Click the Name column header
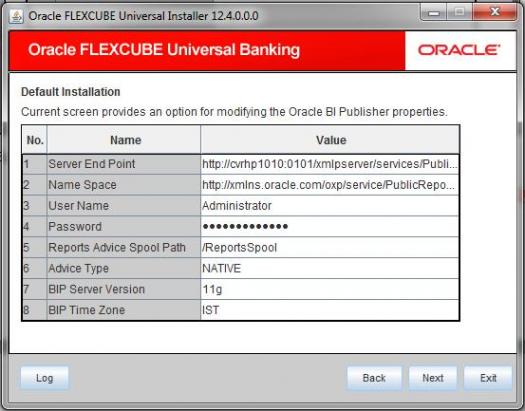The image size is (525, 411). [124, 140]
